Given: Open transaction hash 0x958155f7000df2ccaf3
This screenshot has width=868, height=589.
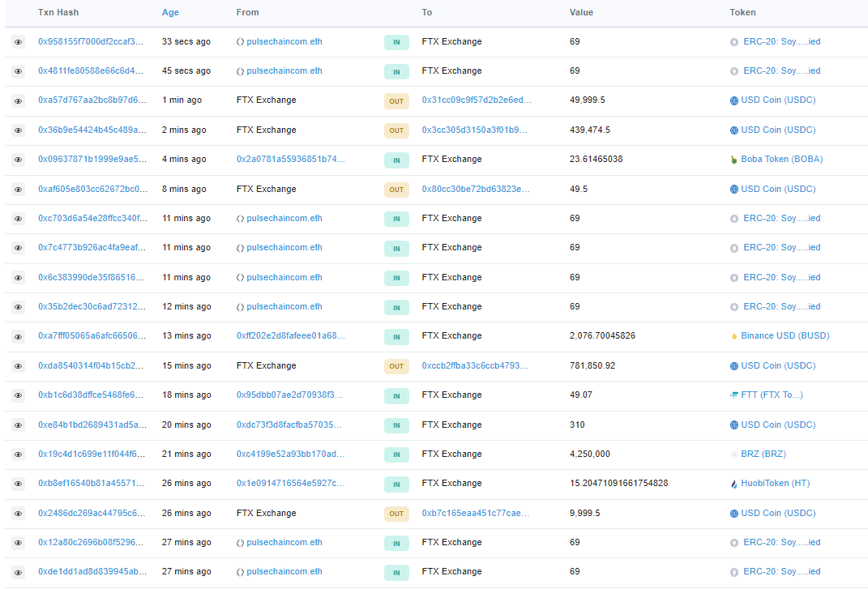Looking at the screenshot, I should 90,41.
